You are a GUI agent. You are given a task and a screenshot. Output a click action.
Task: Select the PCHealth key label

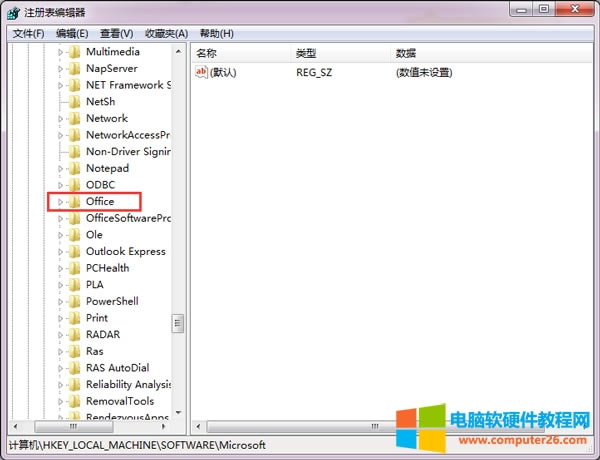click(x=108, y=268)
